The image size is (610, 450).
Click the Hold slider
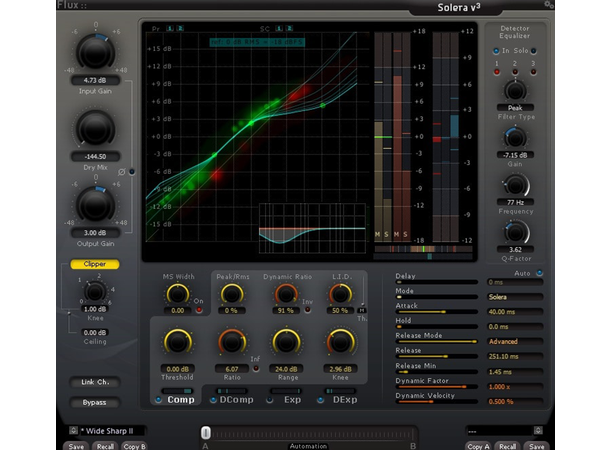[436, 327]
